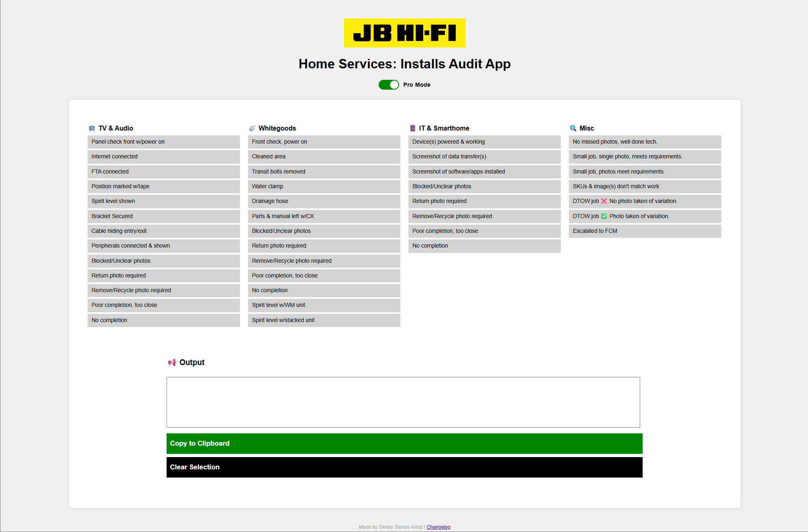Select Cable hiding entry/exit
Viewport: 808px width, 532px height.
(x=164, y=231)
